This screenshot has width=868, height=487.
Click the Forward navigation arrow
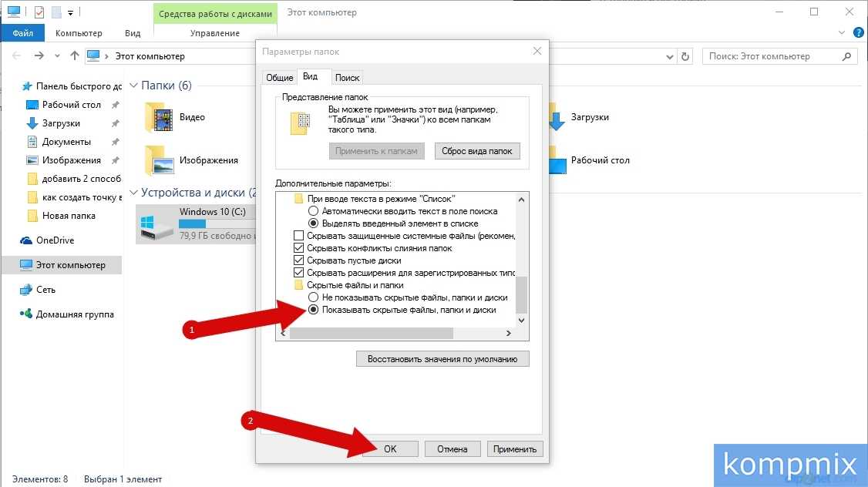tap(39, 56)
